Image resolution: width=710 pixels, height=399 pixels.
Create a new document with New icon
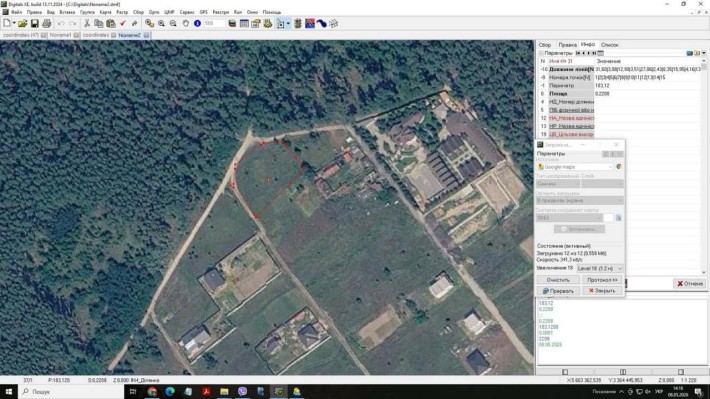[x=7, y=24]
